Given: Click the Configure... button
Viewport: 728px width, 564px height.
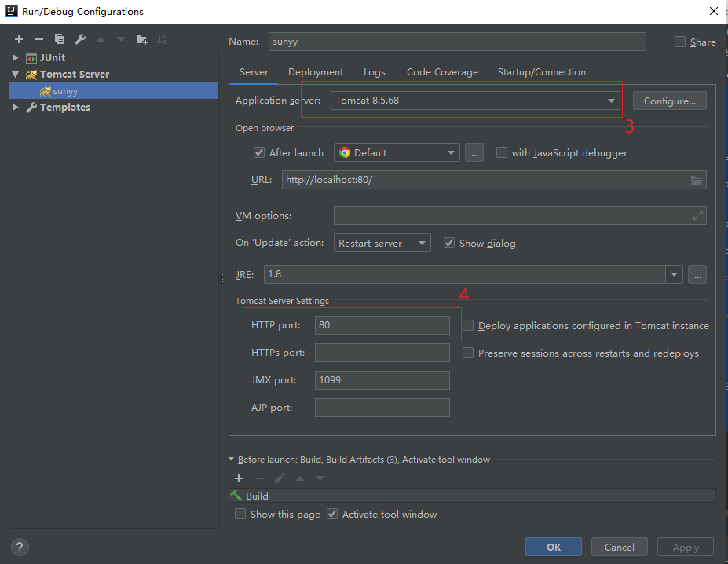Looking at the screenshot, I should (x=669, y=101).
